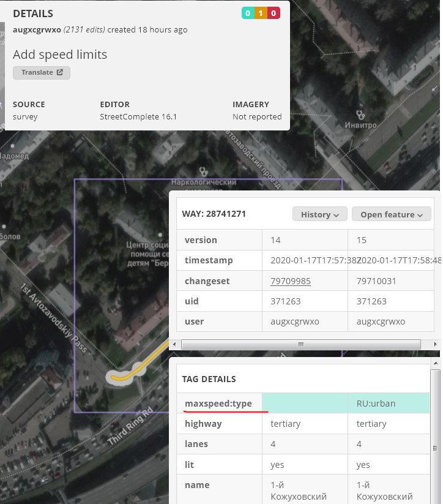Select the StreetComplete 16.1 editor text

(x=138, y=117)
